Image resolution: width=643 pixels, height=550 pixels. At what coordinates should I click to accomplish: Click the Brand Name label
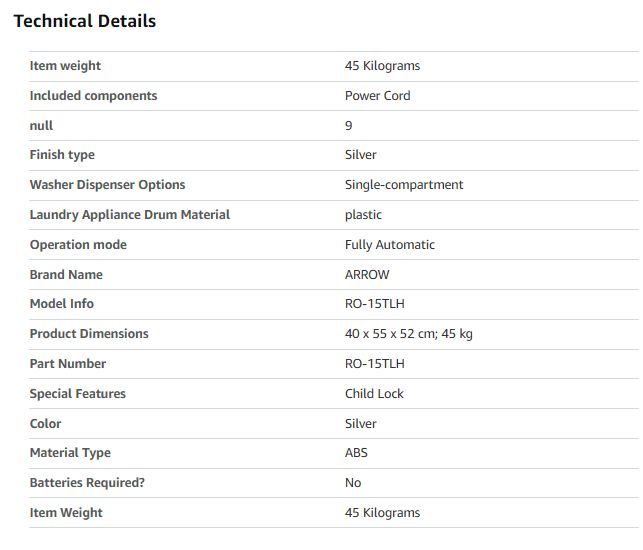[66, 275]
